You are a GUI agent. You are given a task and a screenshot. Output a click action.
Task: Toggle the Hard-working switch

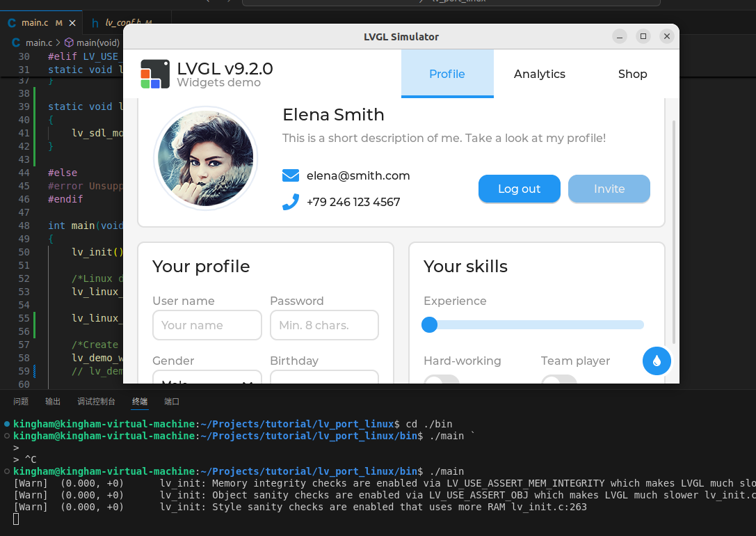pyautogui.click(x=442, y=380)
